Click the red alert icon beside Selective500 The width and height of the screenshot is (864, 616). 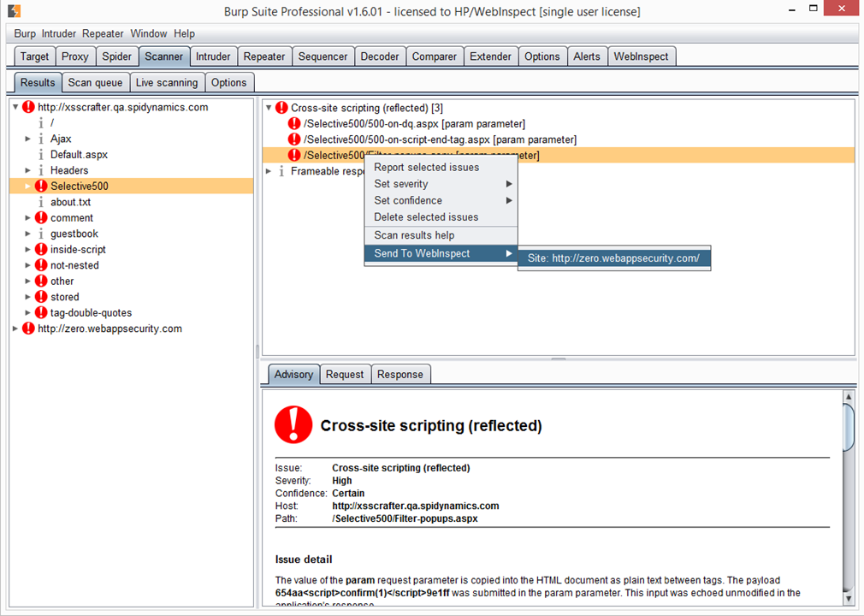41,187
